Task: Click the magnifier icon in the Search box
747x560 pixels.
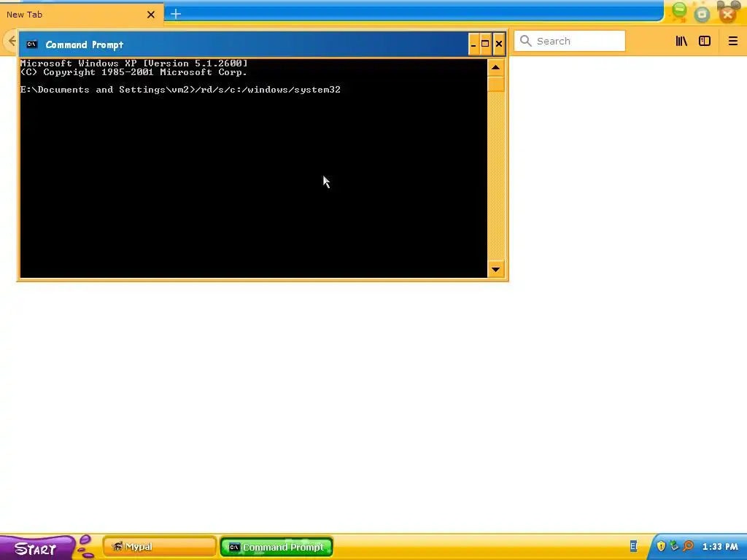Action: [x=525, y=41]
